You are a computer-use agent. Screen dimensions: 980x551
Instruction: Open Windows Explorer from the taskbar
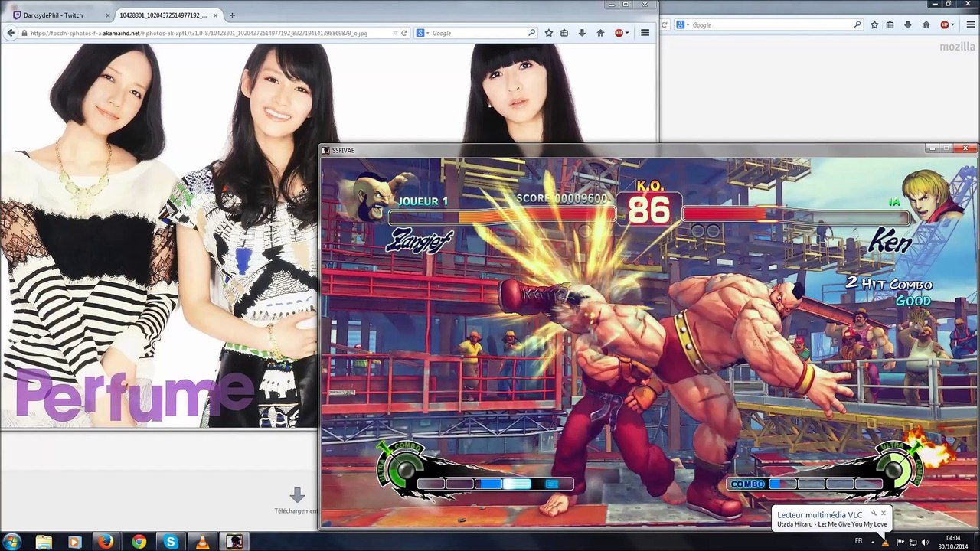(x=44, y=542)
